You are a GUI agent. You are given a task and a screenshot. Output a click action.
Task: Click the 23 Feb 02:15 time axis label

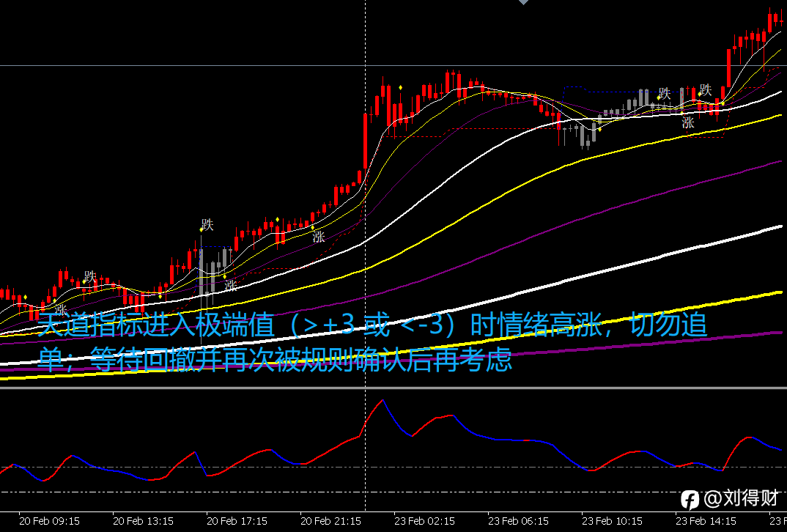click(x=424, y=522)
